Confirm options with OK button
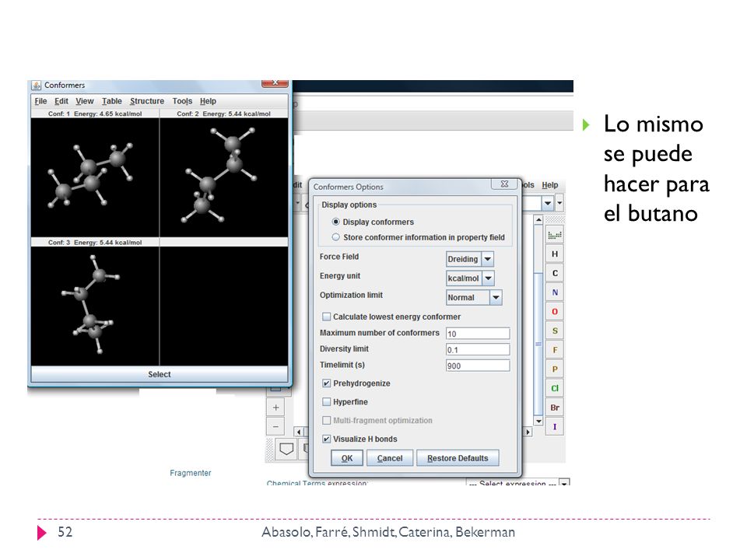747x560 pixels. (347, 458)
